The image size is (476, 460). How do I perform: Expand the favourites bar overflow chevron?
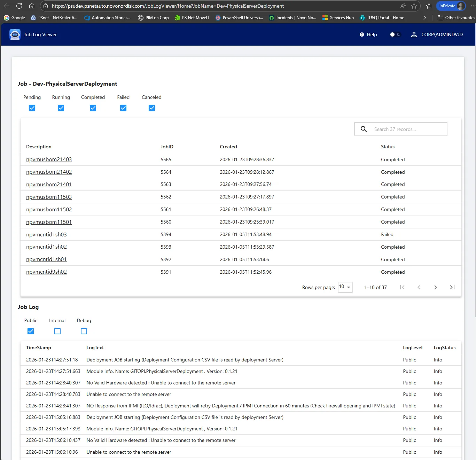[x=424, y=18]
